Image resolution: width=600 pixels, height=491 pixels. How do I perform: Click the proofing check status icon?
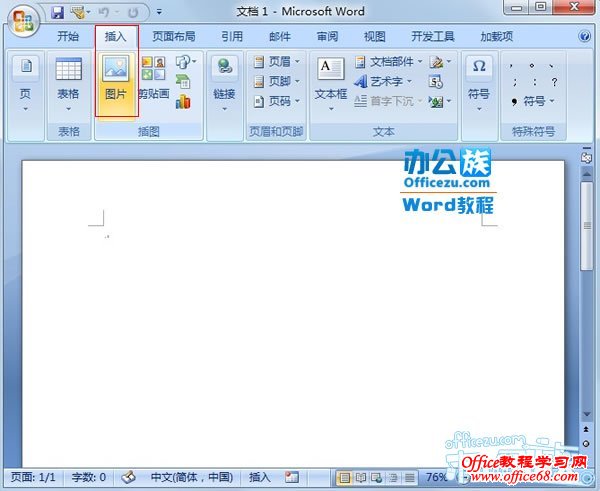[x=129, y=477]
